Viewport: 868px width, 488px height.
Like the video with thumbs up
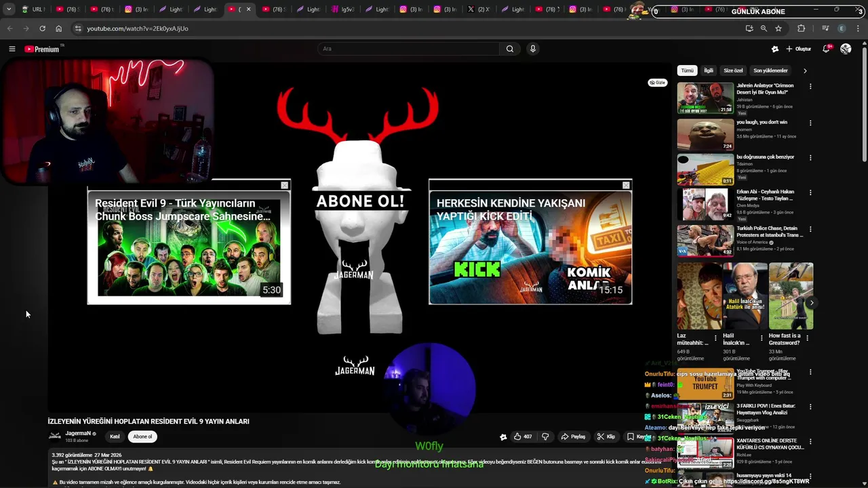click(523, 436)
